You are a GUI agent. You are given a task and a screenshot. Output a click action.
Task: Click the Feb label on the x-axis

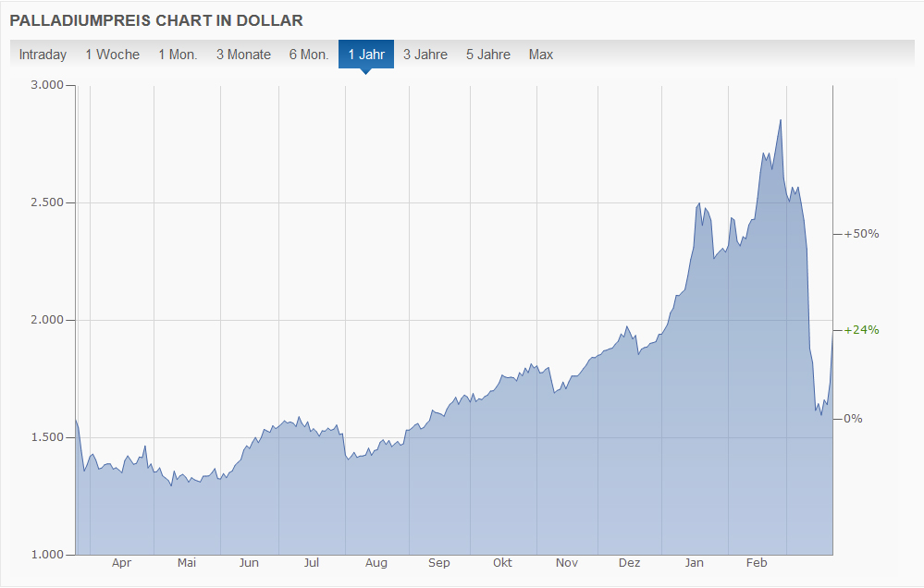[x=757, y=562]
